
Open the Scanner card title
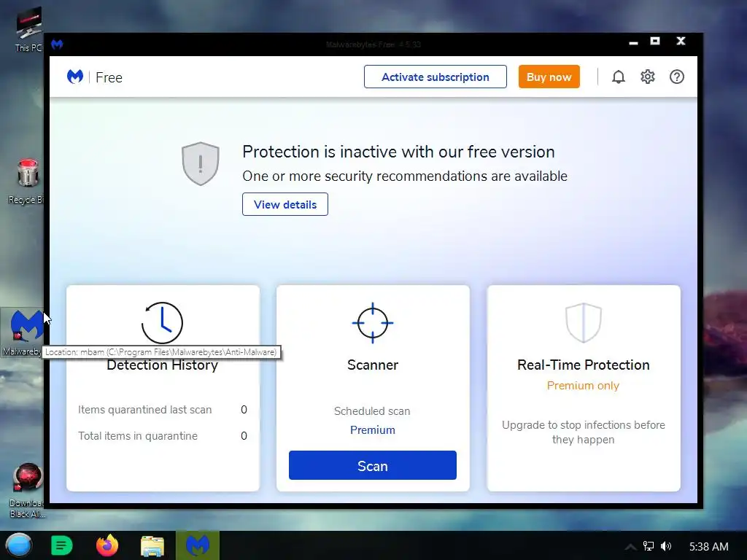click(373, 365)
